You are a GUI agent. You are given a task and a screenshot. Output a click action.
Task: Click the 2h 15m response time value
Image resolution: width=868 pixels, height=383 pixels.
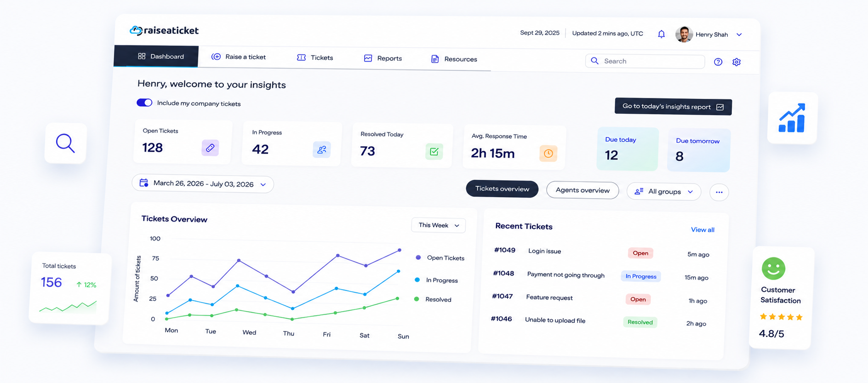493,153
